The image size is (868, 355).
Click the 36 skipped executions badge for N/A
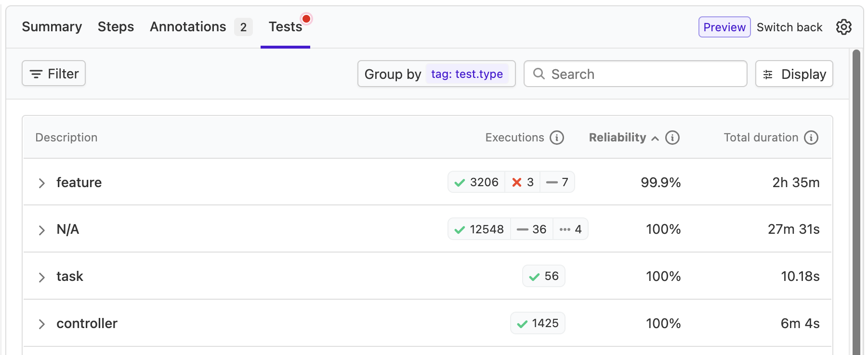pyautogui.click(x=532, y=229)
